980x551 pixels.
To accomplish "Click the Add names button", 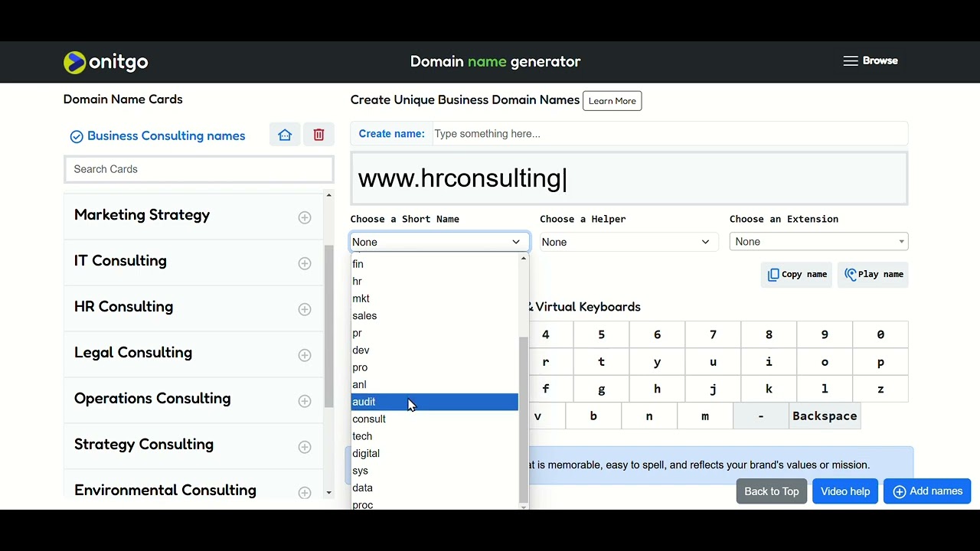I will (x=927, y=491).
